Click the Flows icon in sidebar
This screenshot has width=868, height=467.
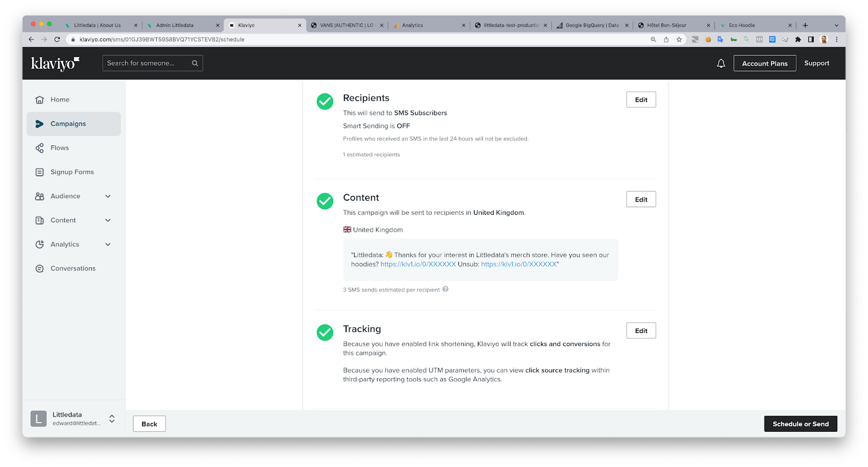40,148
